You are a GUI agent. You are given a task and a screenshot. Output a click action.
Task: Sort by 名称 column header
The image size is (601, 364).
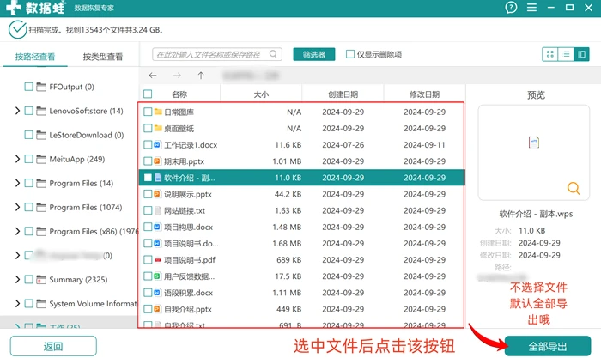[x=179, y=94]
